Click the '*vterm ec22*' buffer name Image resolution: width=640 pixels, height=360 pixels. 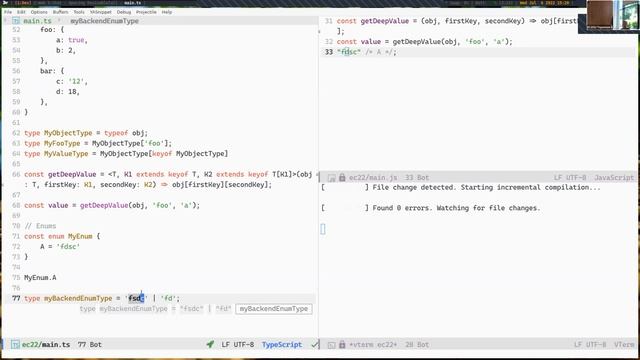point(373,344)
